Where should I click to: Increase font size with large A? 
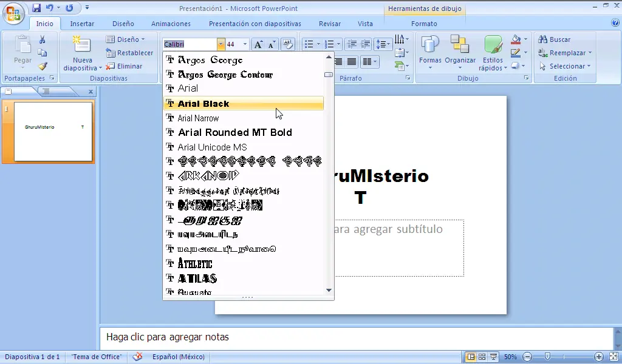(x=258, y=44)
